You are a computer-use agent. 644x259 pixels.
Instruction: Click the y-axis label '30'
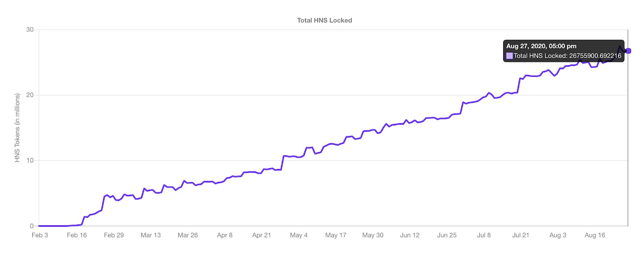coord(30,30)
